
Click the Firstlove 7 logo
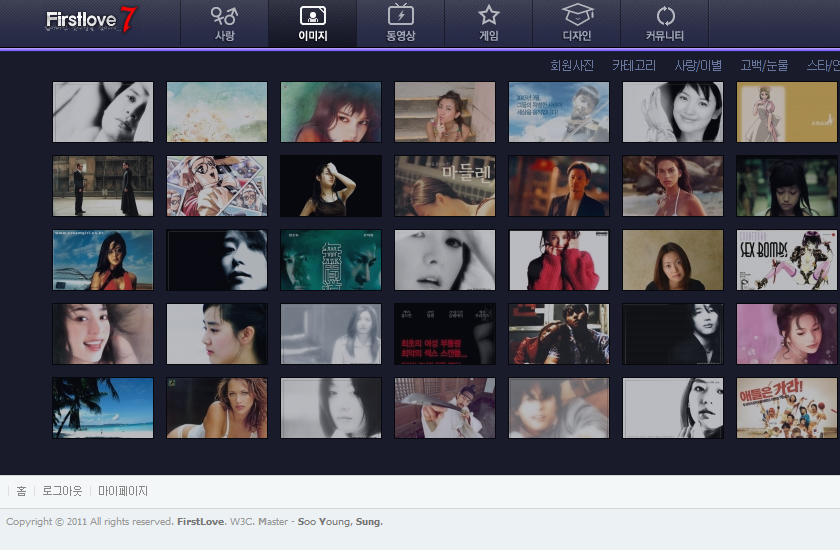coord(91,20)
